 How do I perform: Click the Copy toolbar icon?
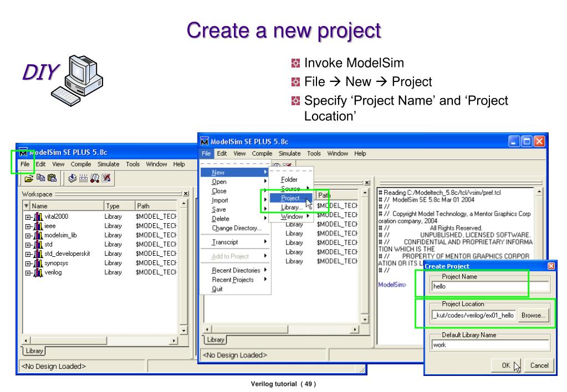tap(40, 178)
